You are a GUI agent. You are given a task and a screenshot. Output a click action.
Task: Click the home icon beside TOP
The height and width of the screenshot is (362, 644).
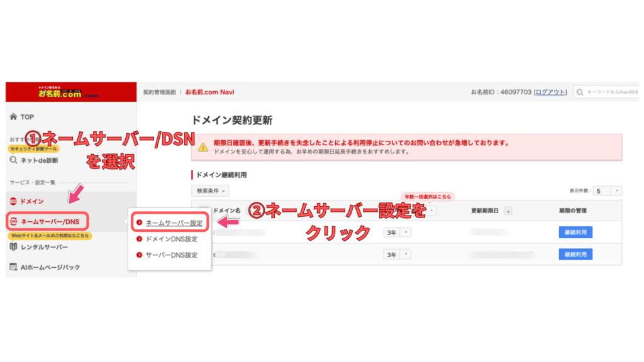14,117
